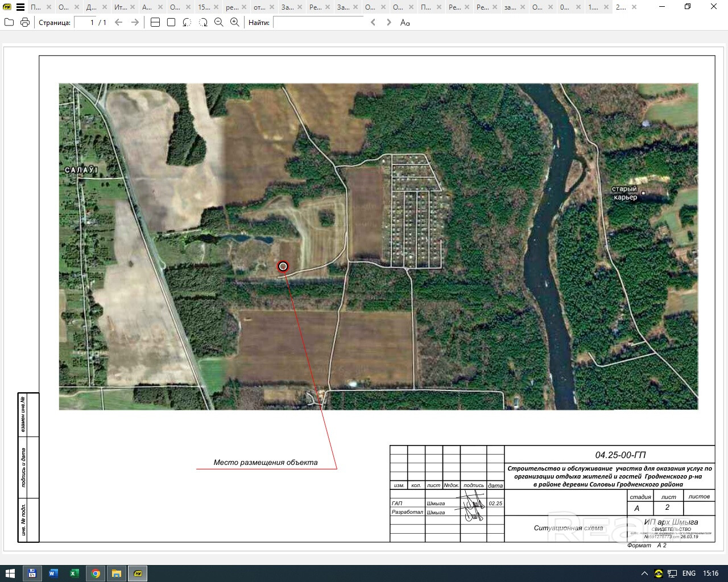Open Google Chrome from the taskbar

96,573
